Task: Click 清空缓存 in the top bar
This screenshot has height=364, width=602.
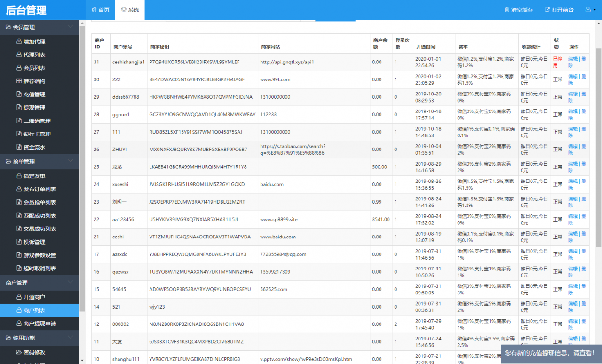Action: [519, 9]
